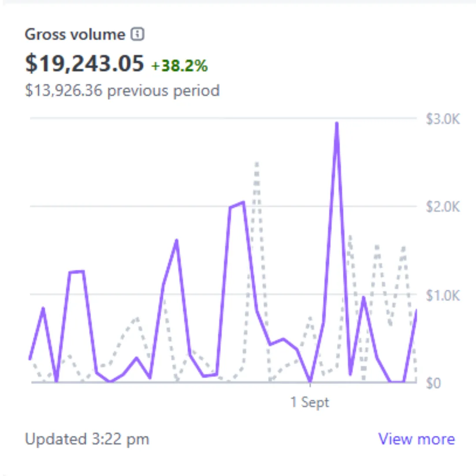476x476 pixels.
Task: Click the tallest purple peak near $3.0K
Action: click(x=337, y=124)
